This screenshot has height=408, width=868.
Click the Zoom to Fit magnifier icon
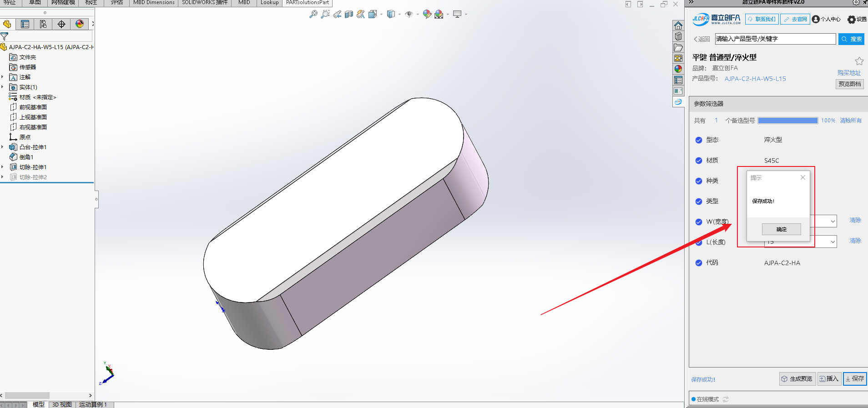pos(313,15)
